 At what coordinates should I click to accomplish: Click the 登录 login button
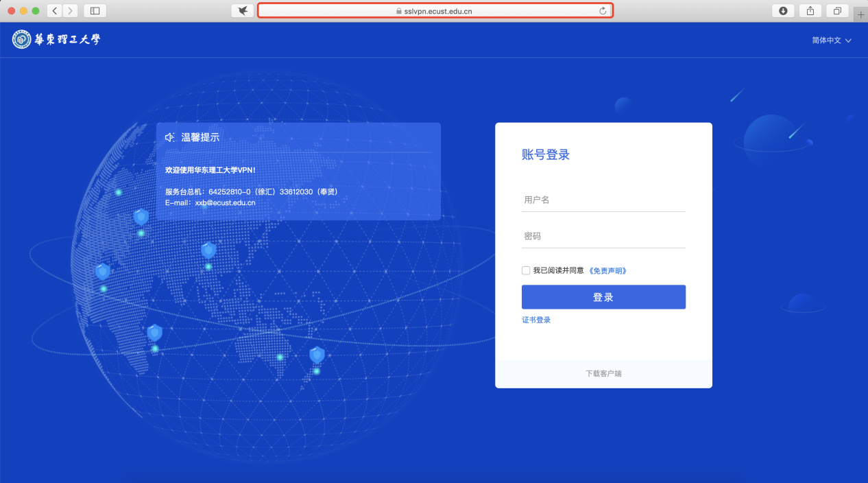coord(603,297)
